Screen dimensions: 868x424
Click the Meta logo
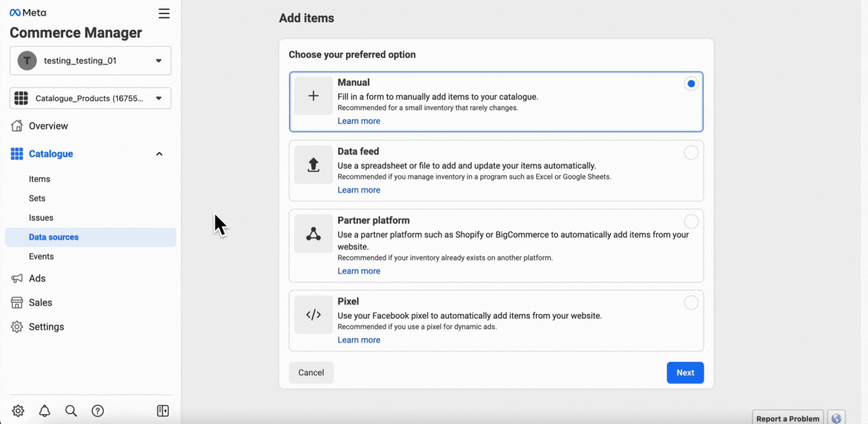(28, 13)
